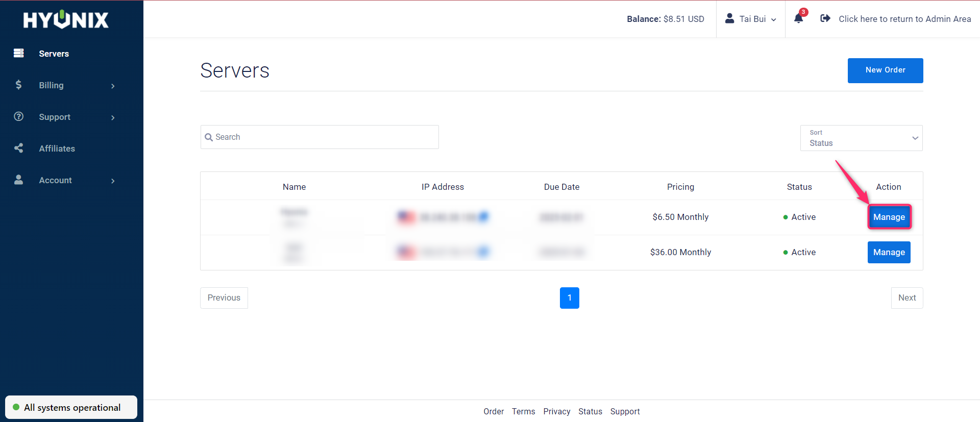Expand the Account submenu chevron
Image resolution: width=980 pixels, height=422 pixels.
pyautogui.click(x=113, y=181)
